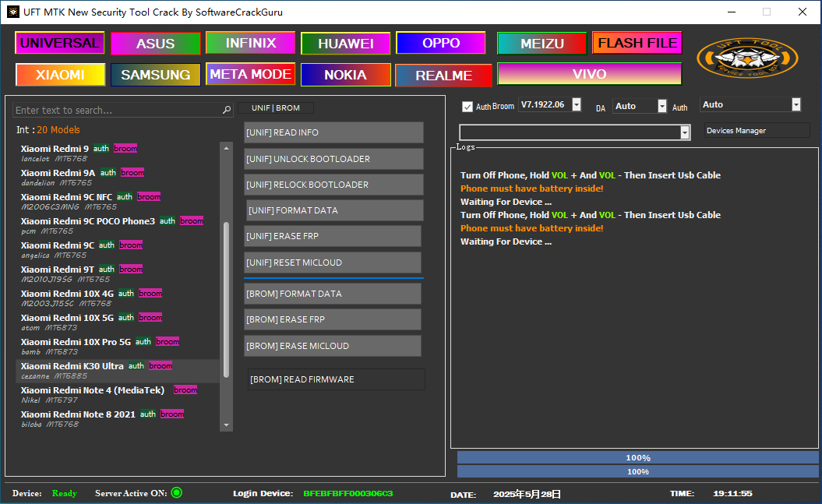Click the model list scroll down arrow
Image resolution: width=822 pixels, height=504 pixels.
(227, 425)
